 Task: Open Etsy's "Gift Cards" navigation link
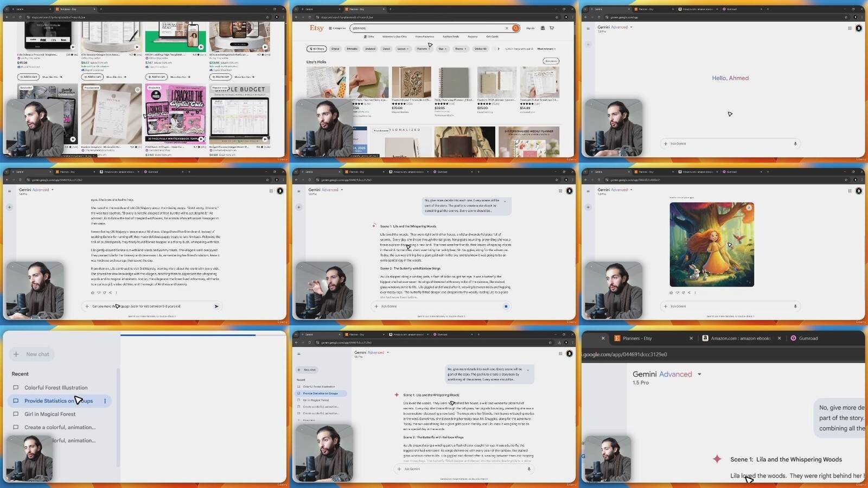(492, 37)
